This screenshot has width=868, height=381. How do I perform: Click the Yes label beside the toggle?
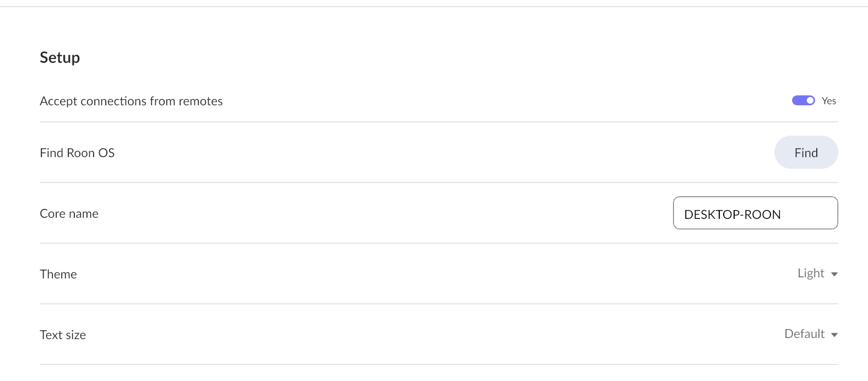click(828, 101)
